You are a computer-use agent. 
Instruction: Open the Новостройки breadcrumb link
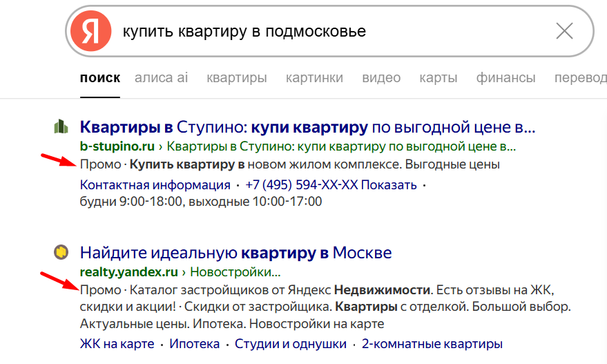(235, 272)
